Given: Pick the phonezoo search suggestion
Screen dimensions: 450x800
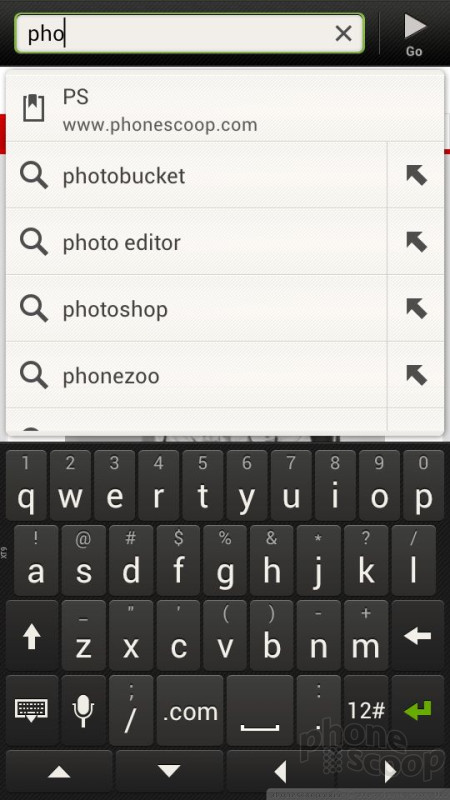Looking at the screenshot, I should tap(196, 375).
